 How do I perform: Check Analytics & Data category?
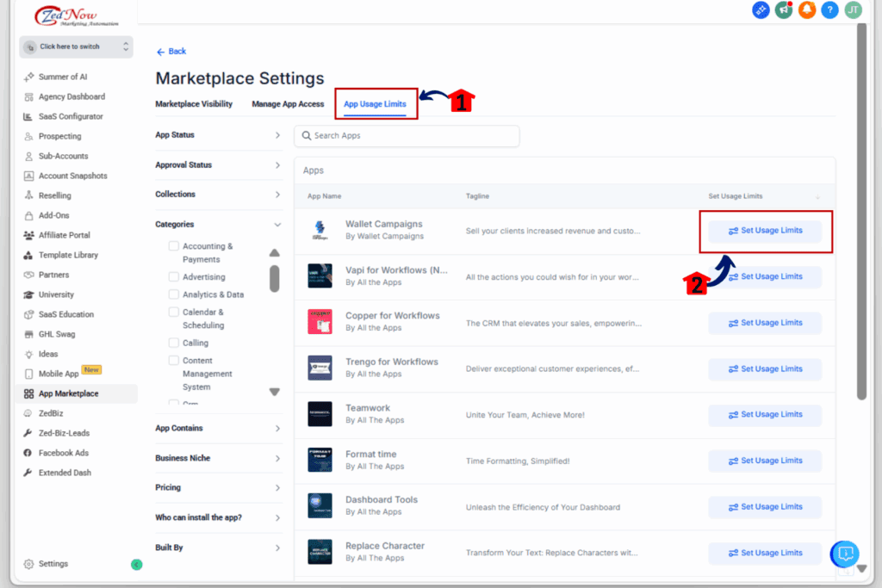[174, 294]
